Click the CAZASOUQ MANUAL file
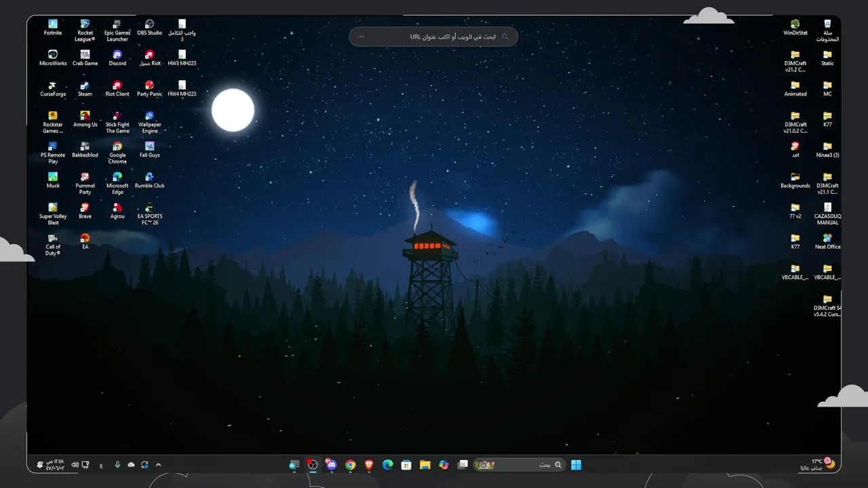Image resolution: width=868 pixels, height=488 pixels. [827, 213]
